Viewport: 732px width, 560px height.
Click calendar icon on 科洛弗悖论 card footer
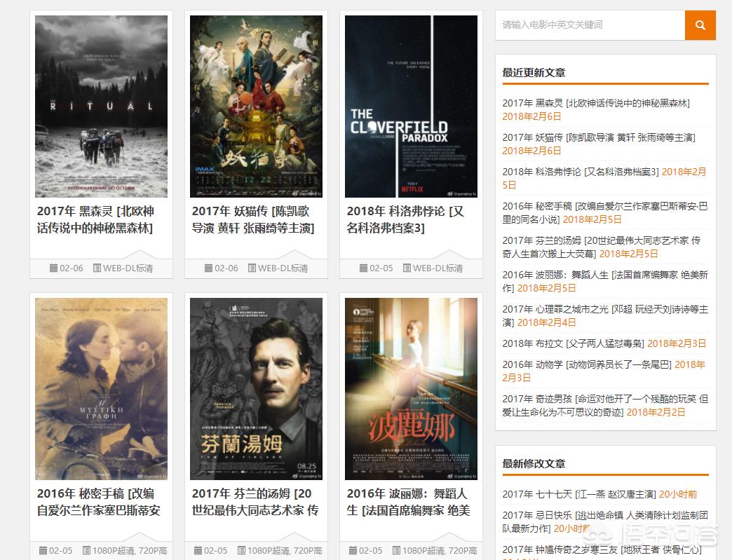pyautogui.click(x=364, y=268)
